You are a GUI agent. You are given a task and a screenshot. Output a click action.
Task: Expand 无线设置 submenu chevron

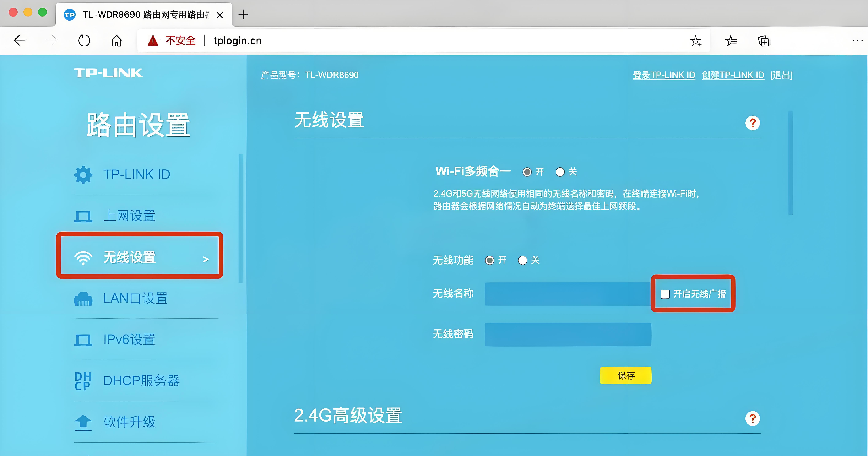point(206,259)
